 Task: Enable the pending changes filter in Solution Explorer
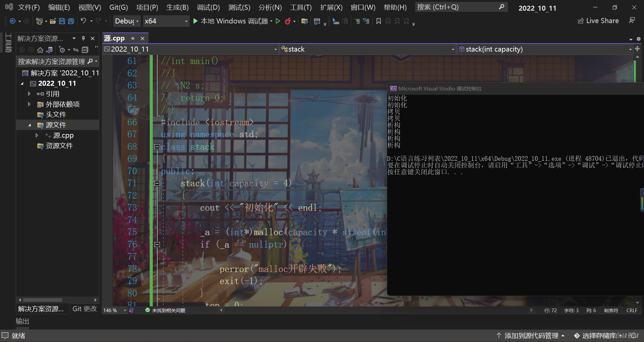pyautogui.click(x=62, y=50)
